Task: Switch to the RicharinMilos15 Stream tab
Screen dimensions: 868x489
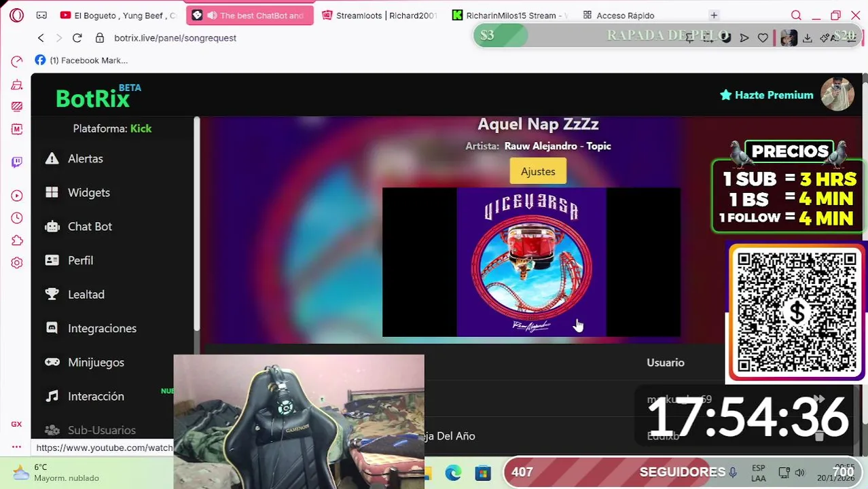Action: coord(509,15)
